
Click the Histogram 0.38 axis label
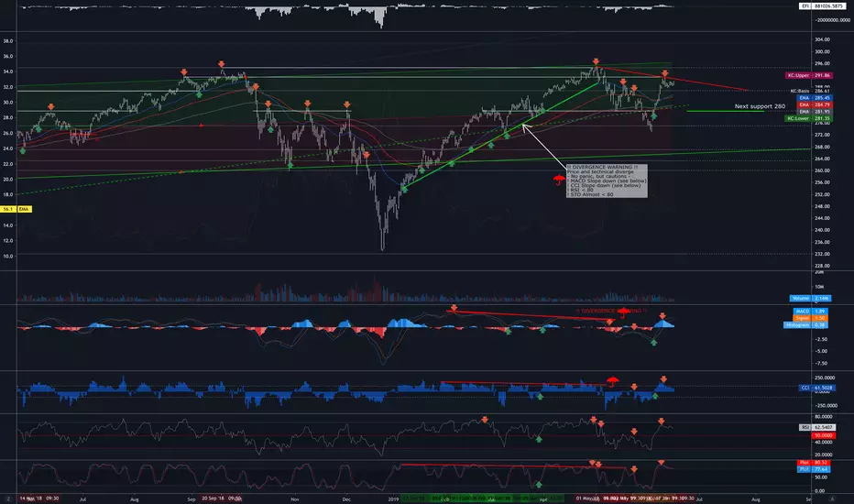pos(806,324)
